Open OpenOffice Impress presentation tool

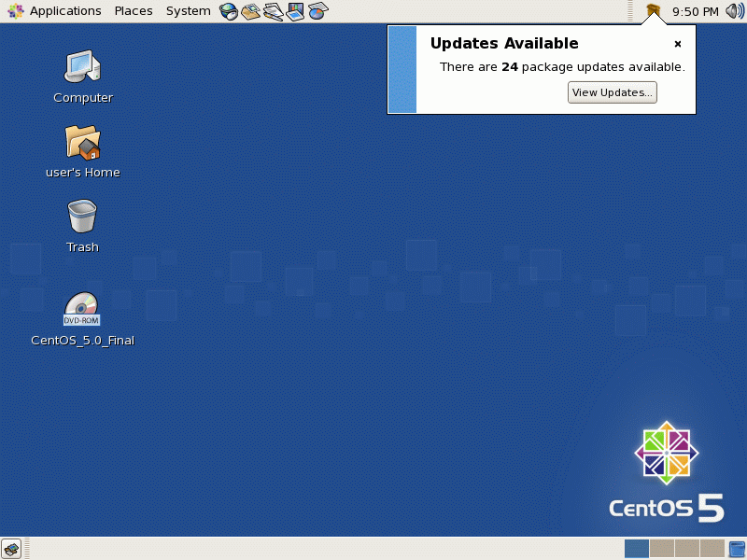tap(294, 10)
